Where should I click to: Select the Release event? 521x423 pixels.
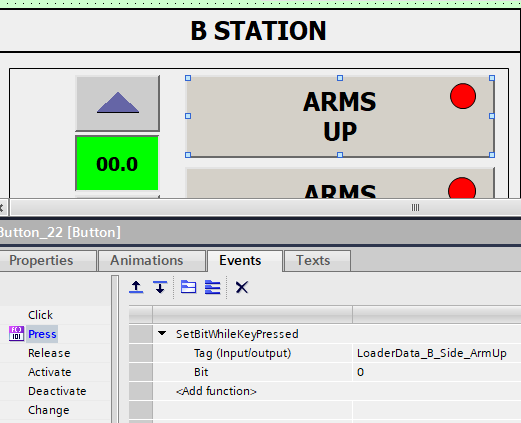point(49,353)
